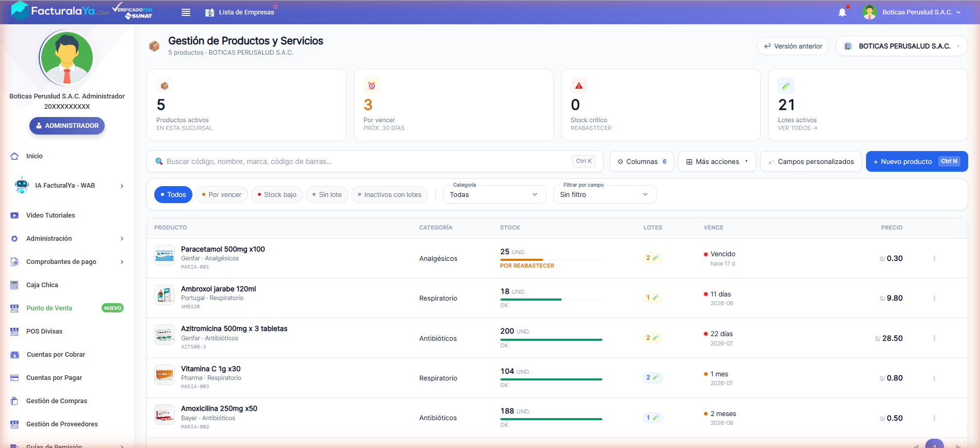Open the Filtrar por campo dropdown

(605, 194)
